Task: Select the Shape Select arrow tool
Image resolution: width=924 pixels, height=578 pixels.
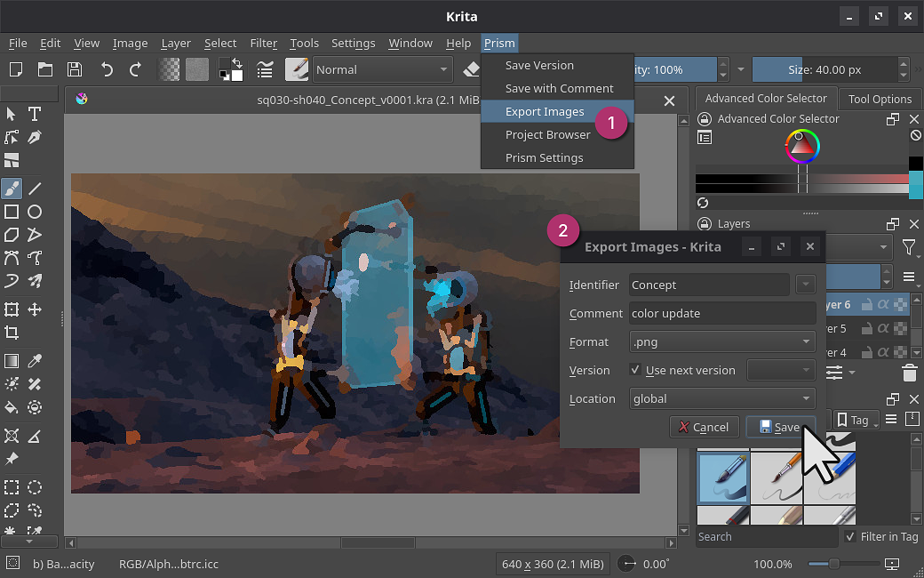Action: tap(12, 114)
